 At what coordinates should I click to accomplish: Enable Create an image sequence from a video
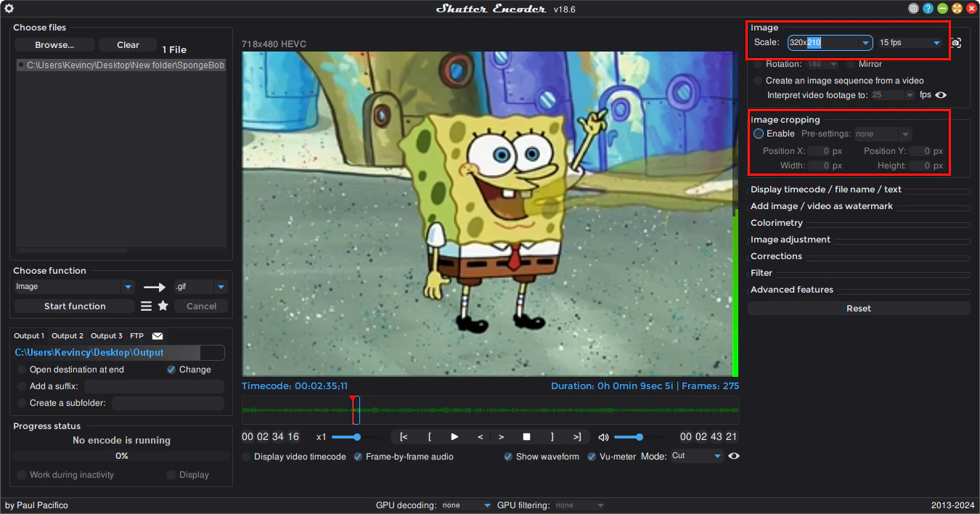(x=759, y=81)
